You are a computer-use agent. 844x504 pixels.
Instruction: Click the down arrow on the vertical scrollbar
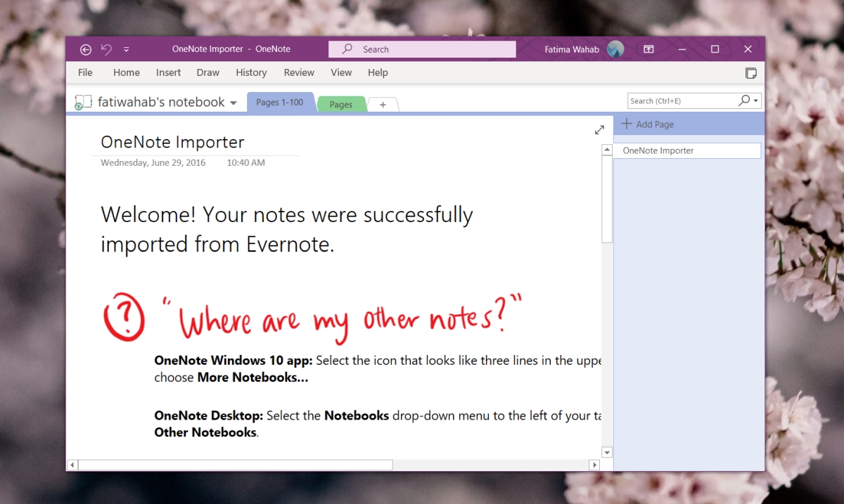(x=606, y=452)
